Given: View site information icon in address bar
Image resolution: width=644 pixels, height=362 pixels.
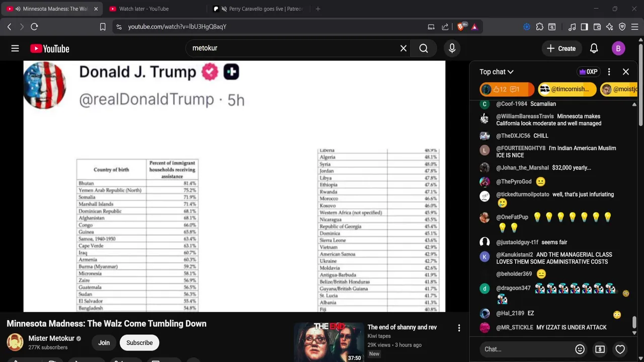Looking at the screenshot, I should coord(119,27).
